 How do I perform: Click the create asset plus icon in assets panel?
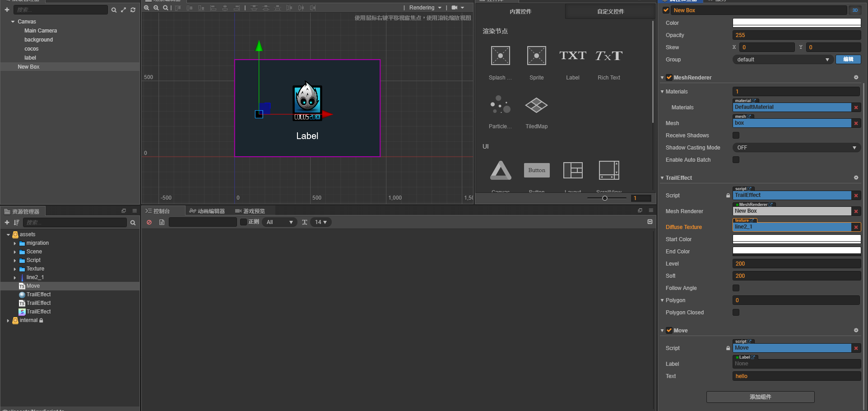point(7,222)
